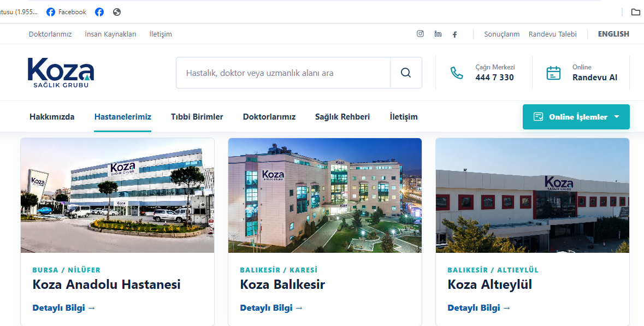Viewport: 644px width, 326px height.
Task: Open the Facebook bookmark with label
Action: 66,12
